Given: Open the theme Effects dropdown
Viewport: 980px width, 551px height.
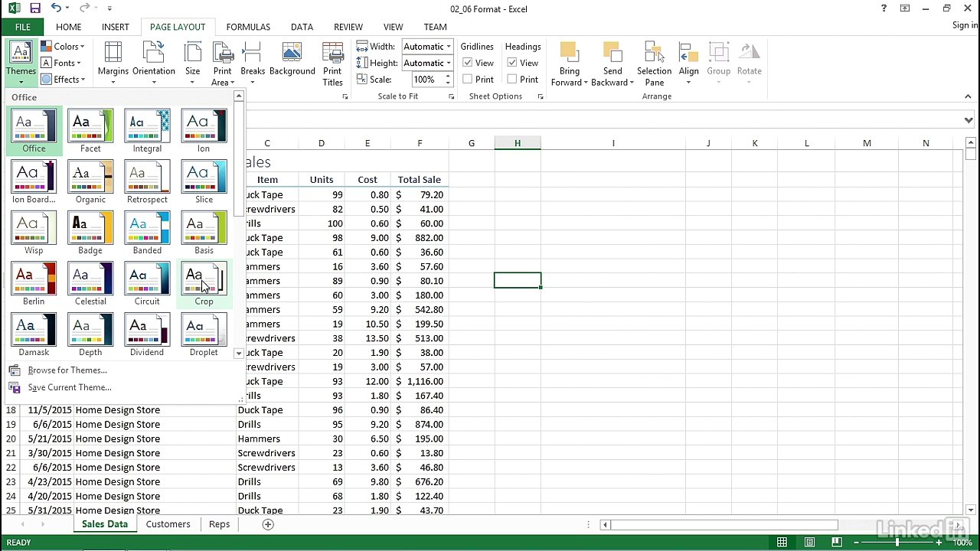Looking at the screenshot, I should click(64, 80).
